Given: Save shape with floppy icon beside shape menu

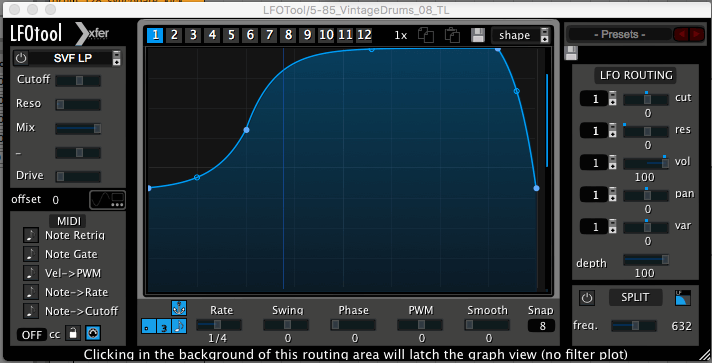Looking at the screenshot, I should click(x=478, y=35).
